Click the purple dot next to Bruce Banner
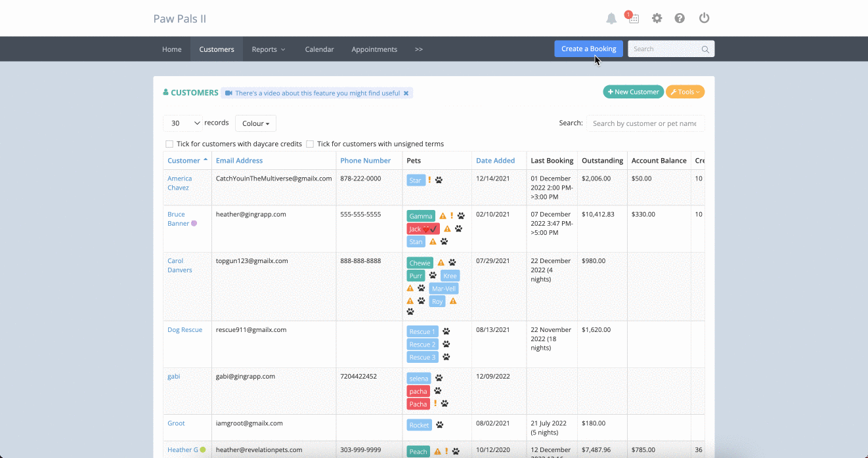Image resolution: width=868 pixels, height=458 pixels. 194,224
